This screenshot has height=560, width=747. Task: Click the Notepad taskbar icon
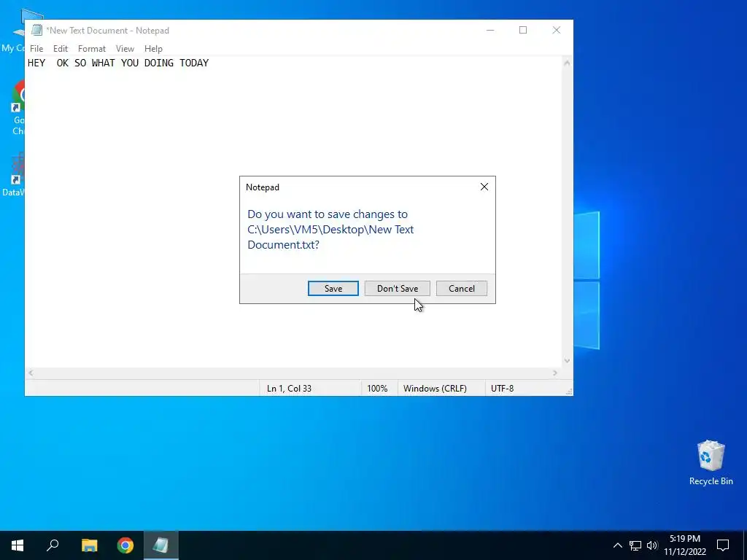tap(161, 545)
